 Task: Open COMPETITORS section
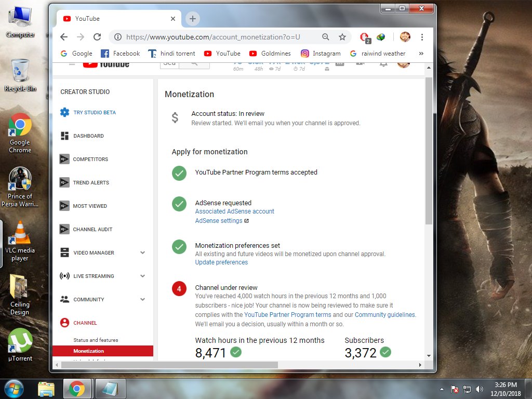coord(90,159)
